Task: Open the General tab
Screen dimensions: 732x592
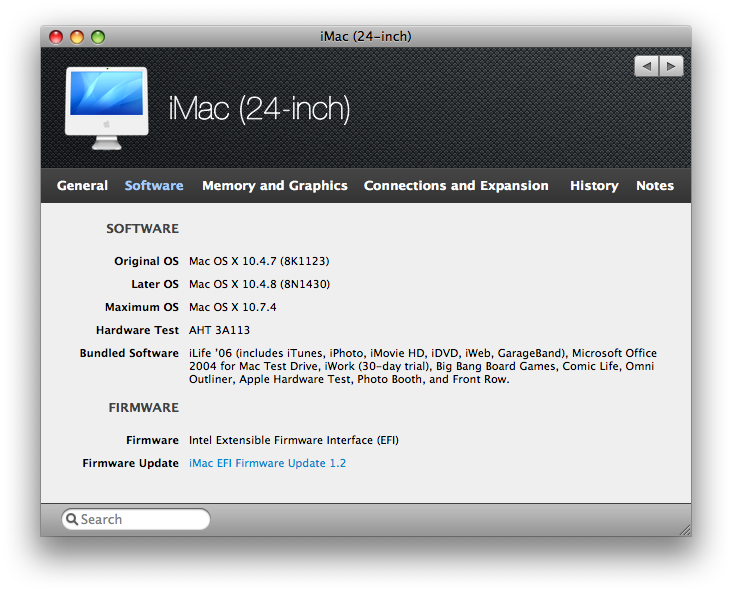Action: click(x=82, y=185)
